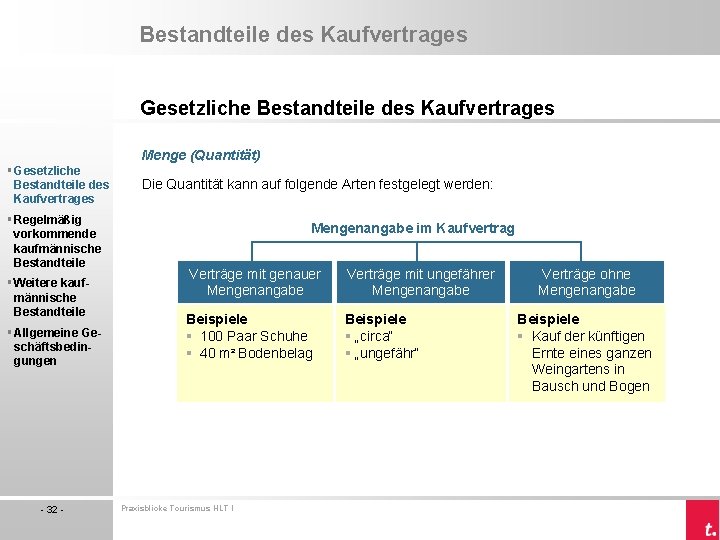Screen dimensions: 720x540
Task: Click the example 100 Paar Schuhe
Action: click(253, 336)
